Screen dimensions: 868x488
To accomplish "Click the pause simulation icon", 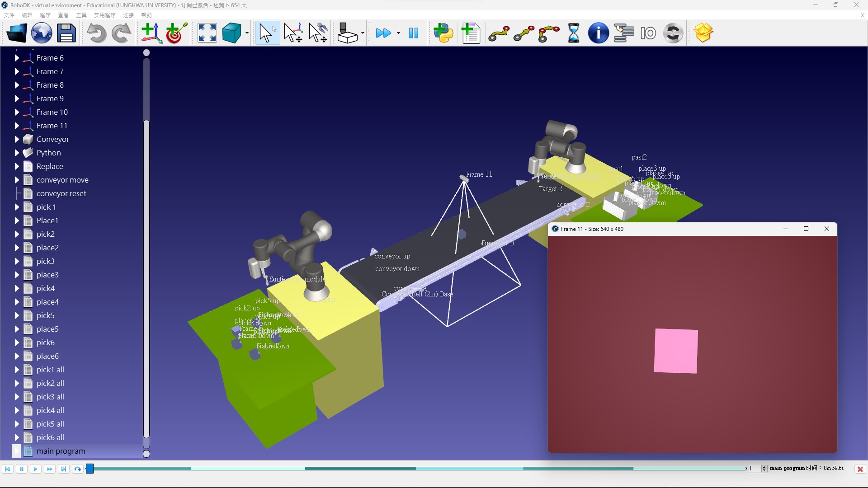I will coord(413,33).
